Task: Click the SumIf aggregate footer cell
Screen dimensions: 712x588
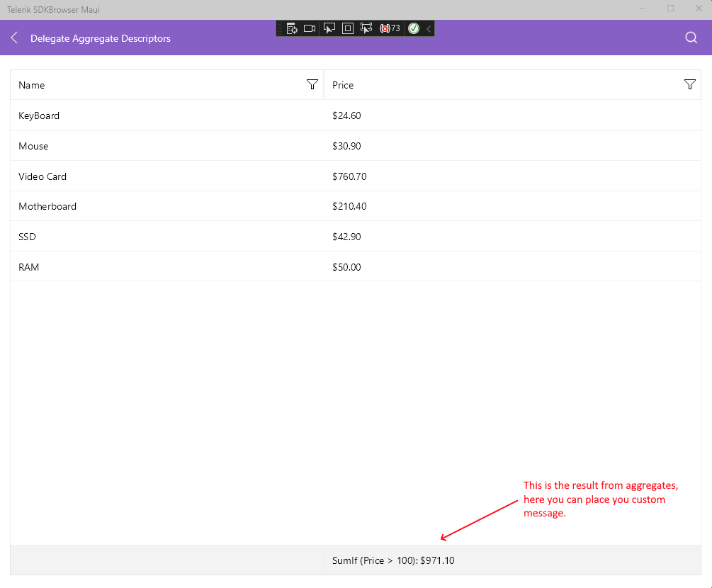Action: click(393, 560)
